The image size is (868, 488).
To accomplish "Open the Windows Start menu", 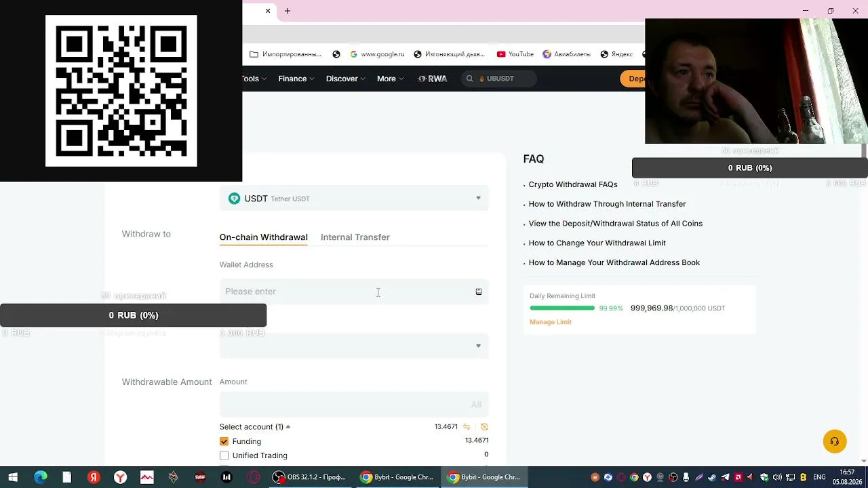I will coord(13,477).
